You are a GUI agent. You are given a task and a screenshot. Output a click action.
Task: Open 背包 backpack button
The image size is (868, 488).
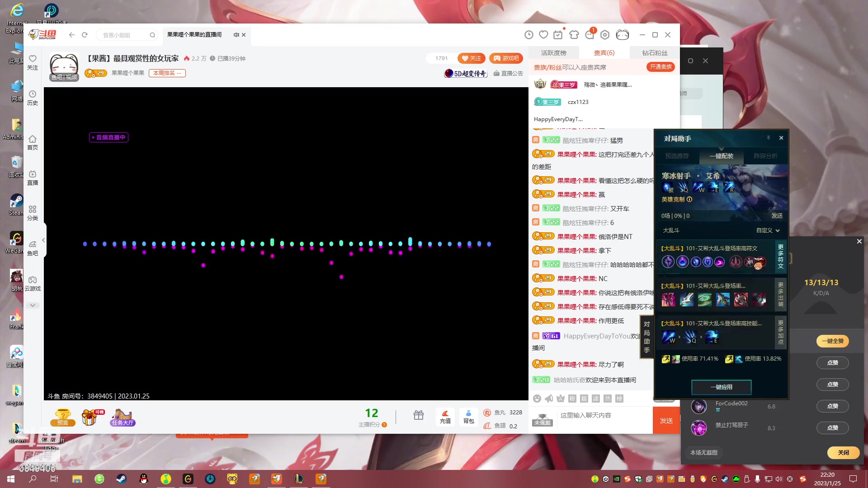(x=469, y=417)
